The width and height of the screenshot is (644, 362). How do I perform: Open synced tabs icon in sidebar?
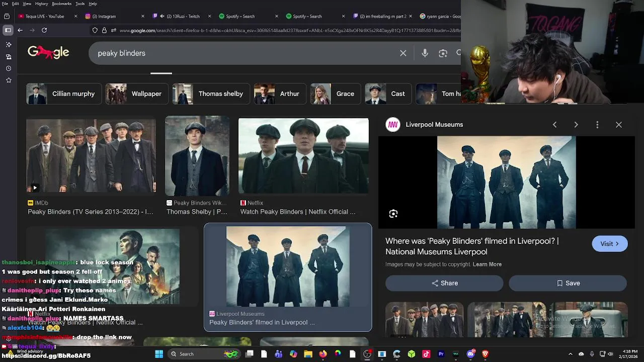[x=9, y=57]
